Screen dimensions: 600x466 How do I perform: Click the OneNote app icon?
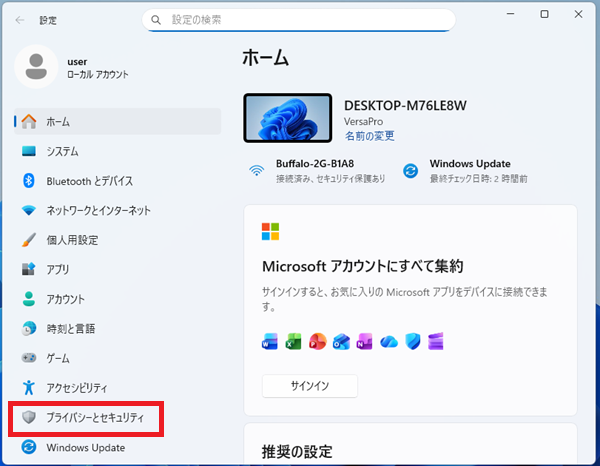(364, 341)
